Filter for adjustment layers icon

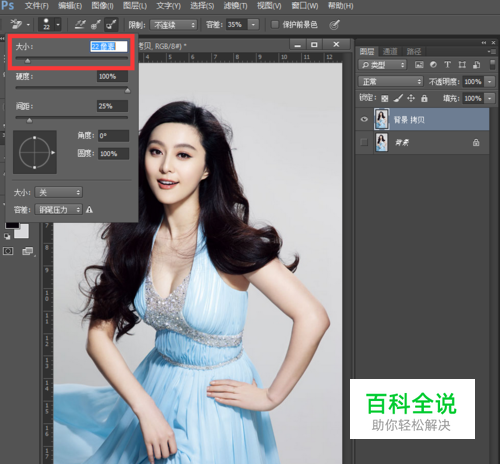pos(433,65)
